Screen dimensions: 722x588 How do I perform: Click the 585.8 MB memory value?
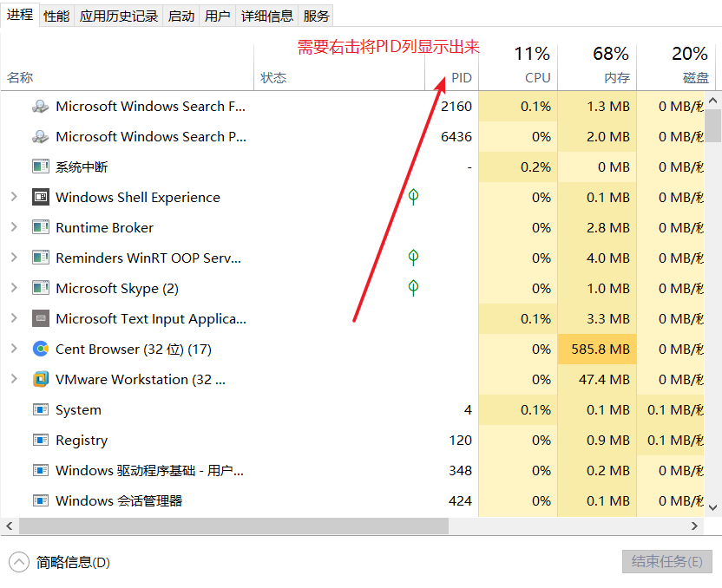point(601,349)
